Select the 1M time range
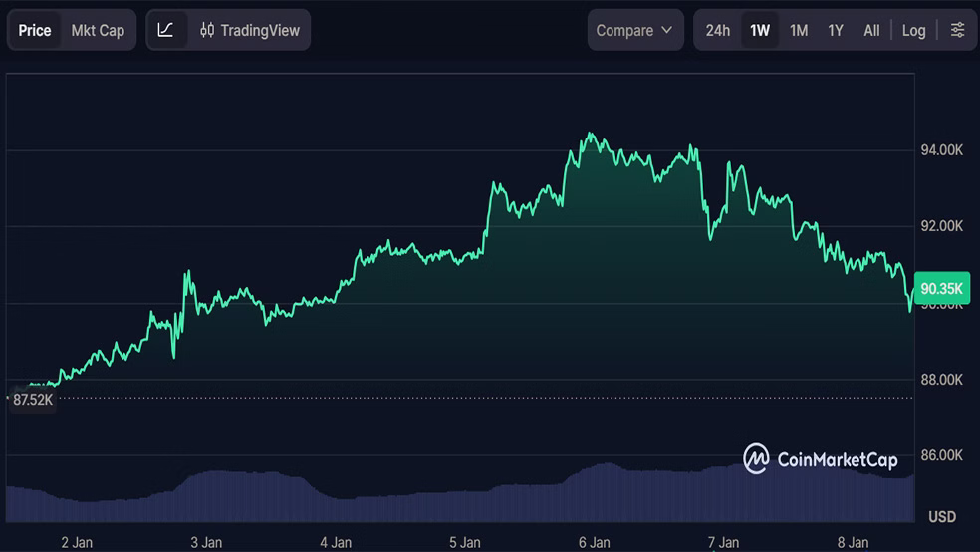The width and height of the screenshot is (980, 552). [x=799, y=30]
